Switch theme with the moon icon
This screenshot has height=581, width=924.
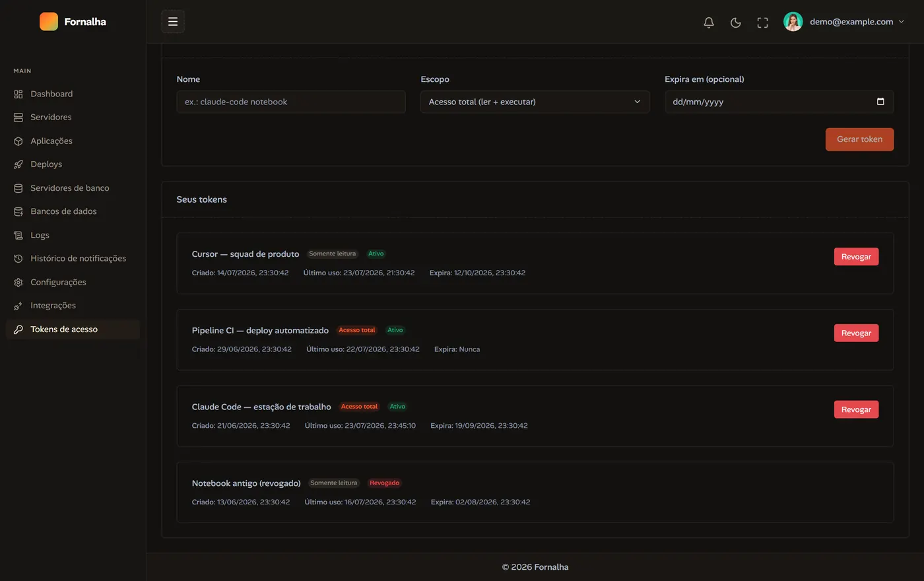(x=736, y=22)
